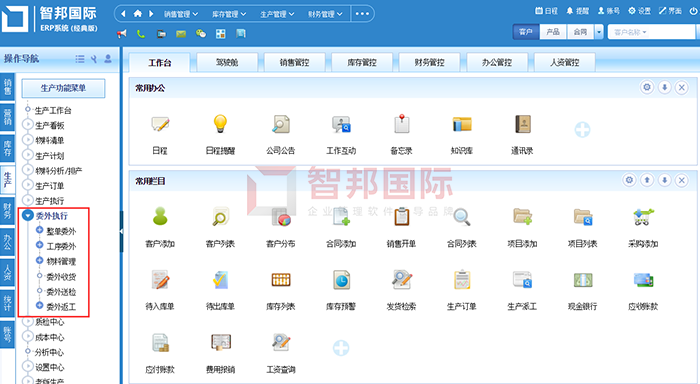Open more menus via ellipsis button
Image resolution: width=700 pixels, height=384 pixels.
pyautogui.click(x=362, y=14)
